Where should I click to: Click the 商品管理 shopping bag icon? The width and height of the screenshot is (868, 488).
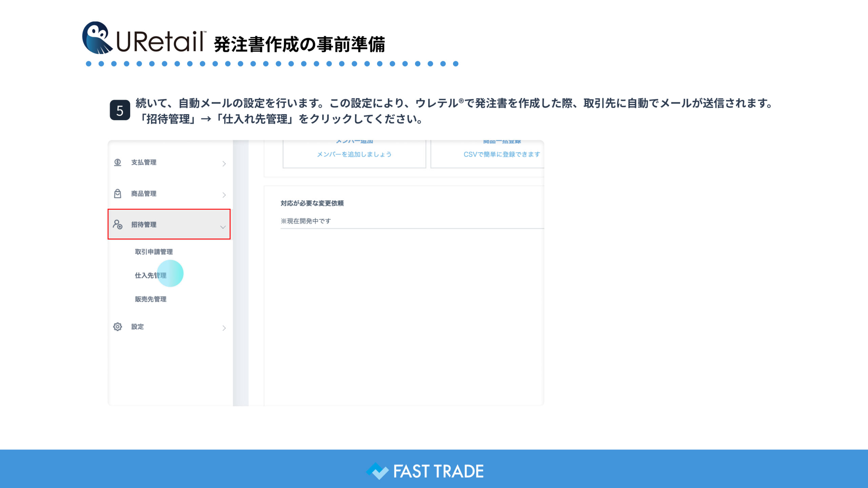tap(117, 194)
